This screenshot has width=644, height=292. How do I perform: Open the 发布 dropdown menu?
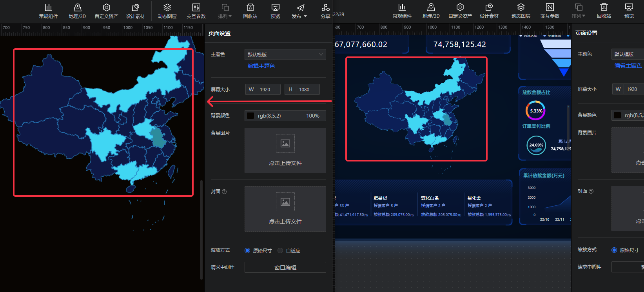click(x=299, y=11)
